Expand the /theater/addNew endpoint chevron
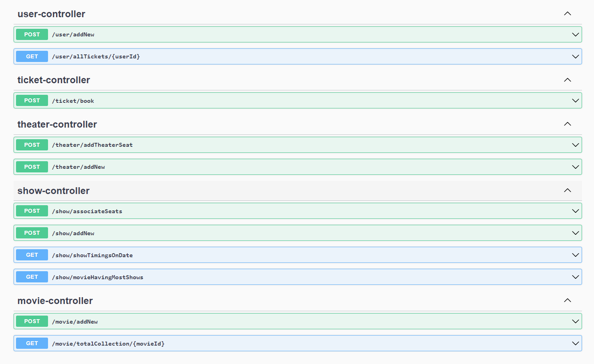594x364 pixels. pos(576,167)
